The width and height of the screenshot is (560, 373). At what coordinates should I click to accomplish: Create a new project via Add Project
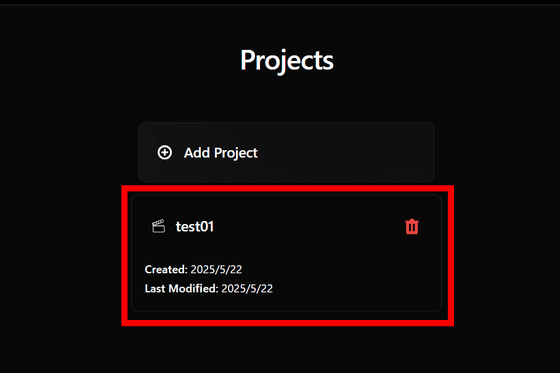pos(286,153)
